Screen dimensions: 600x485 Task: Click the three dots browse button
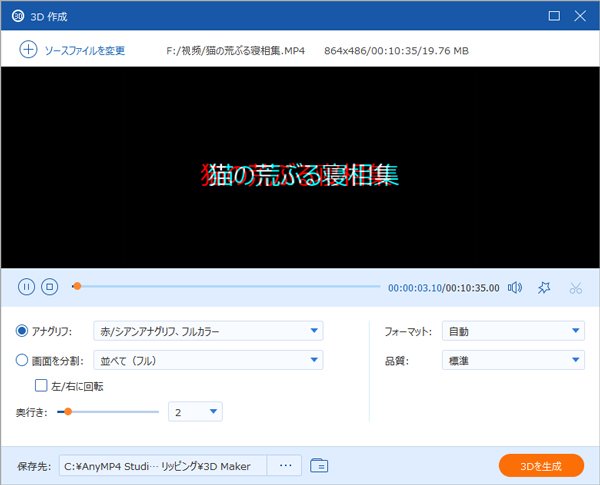click(x=284, y=466)
